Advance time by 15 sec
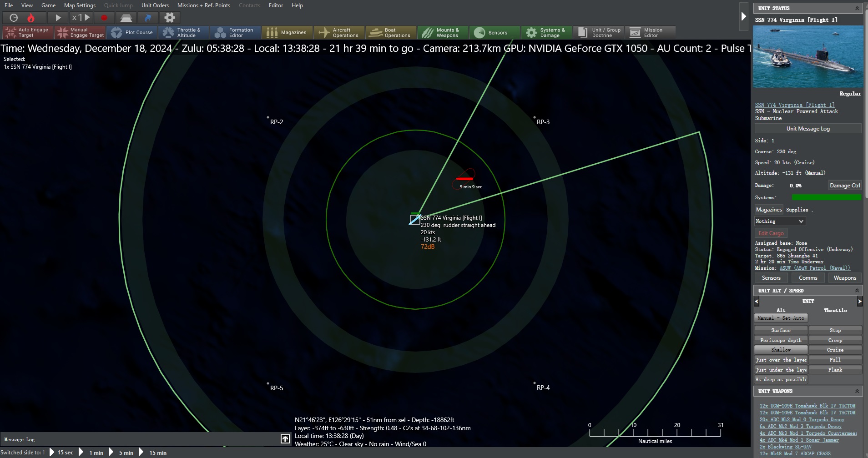The image size is (868, 458). [61, 452]
